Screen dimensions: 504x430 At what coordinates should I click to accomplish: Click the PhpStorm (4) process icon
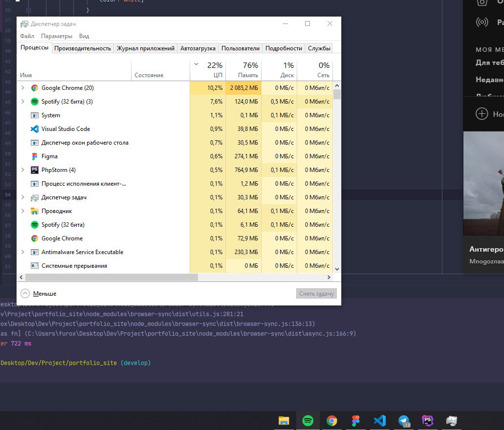click(x=35, y=170)
